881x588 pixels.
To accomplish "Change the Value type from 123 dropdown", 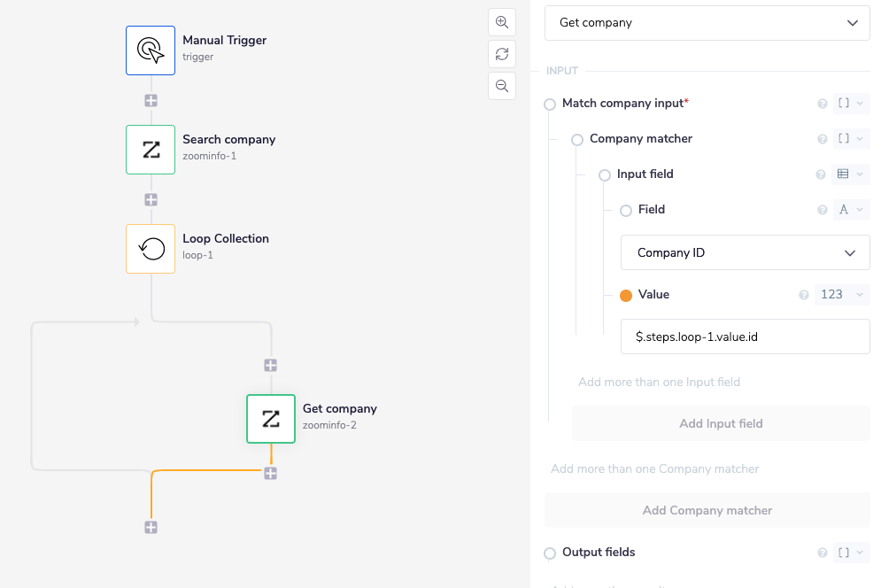I will (x=841, y=295).
